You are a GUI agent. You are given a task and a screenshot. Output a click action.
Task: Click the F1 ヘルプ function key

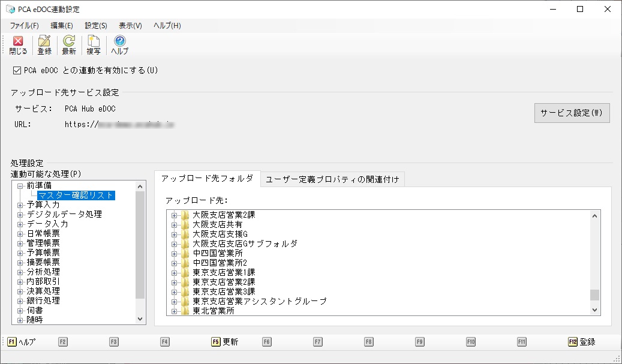point(22,342)
